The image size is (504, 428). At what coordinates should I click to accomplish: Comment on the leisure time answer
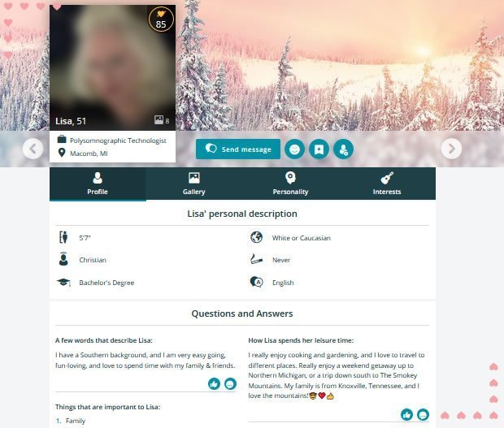pos(423,414)
